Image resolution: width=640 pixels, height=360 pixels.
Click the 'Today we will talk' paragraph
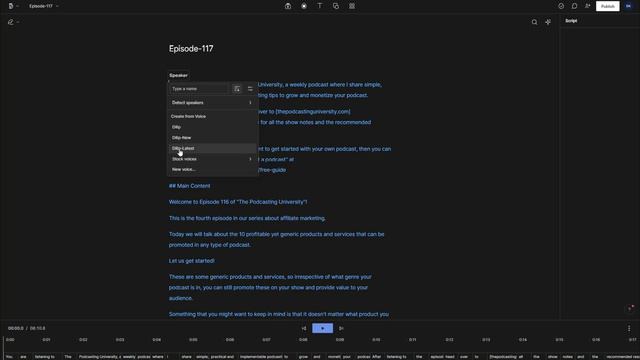pyautogui.click(x=276, y=240)
